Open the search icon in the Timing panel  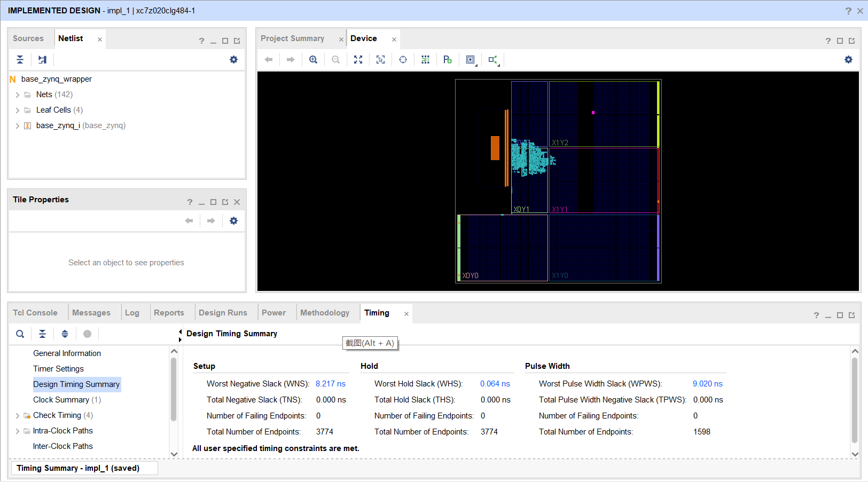pos(20,334)
